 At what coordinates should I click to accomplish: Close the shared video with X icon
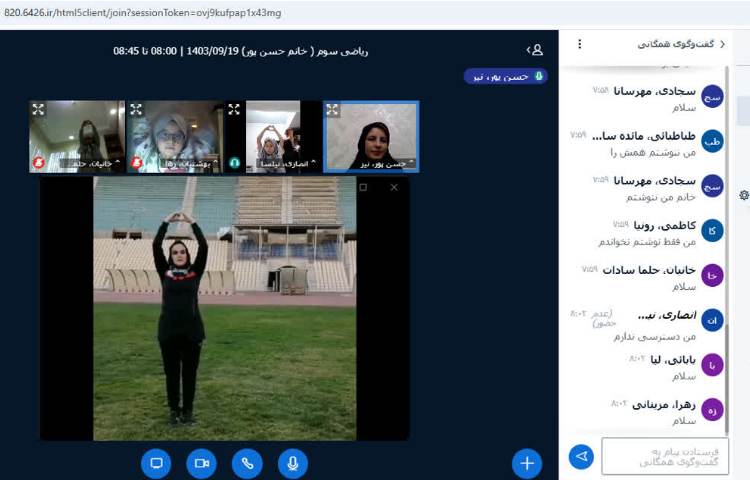(394, 187)
